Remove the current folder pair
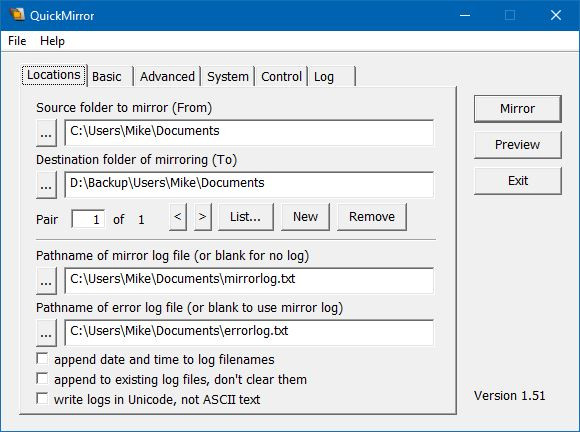This screenshot has height=432, width=580. [x=372, y=217]
